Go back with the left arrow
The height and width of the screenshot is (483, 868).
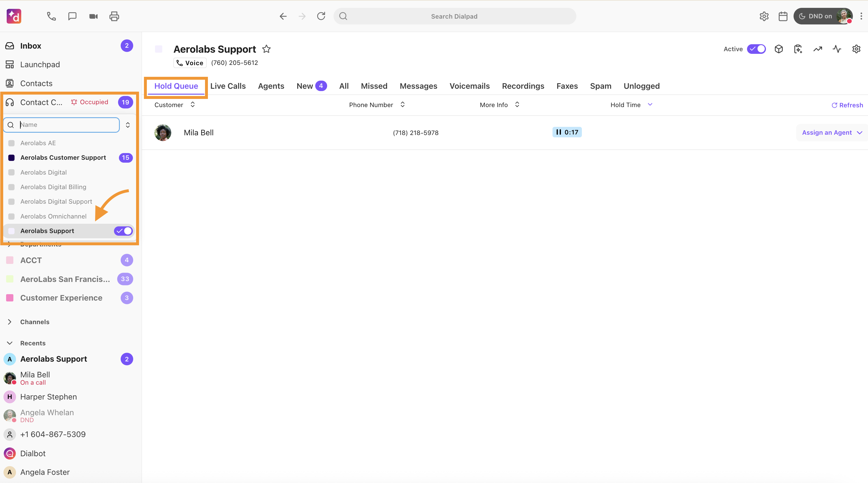click(x=283, y=16)
